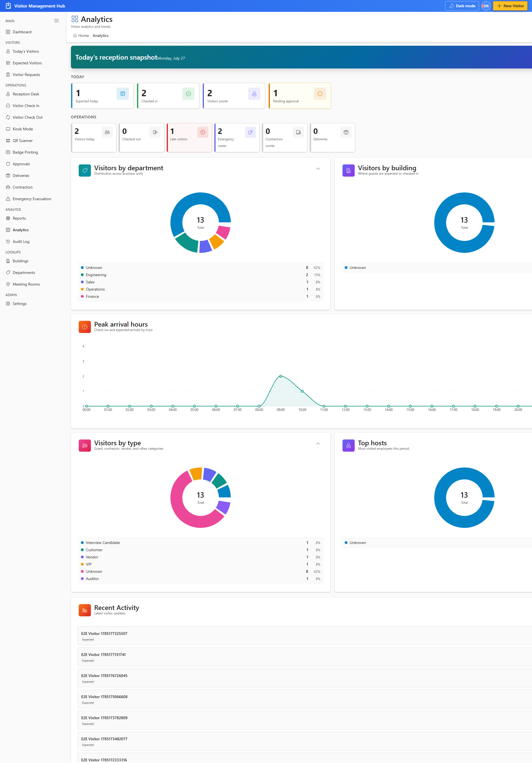Click the Operations legend color dot
Screen dimensions: 532x763
coord(82,289)
